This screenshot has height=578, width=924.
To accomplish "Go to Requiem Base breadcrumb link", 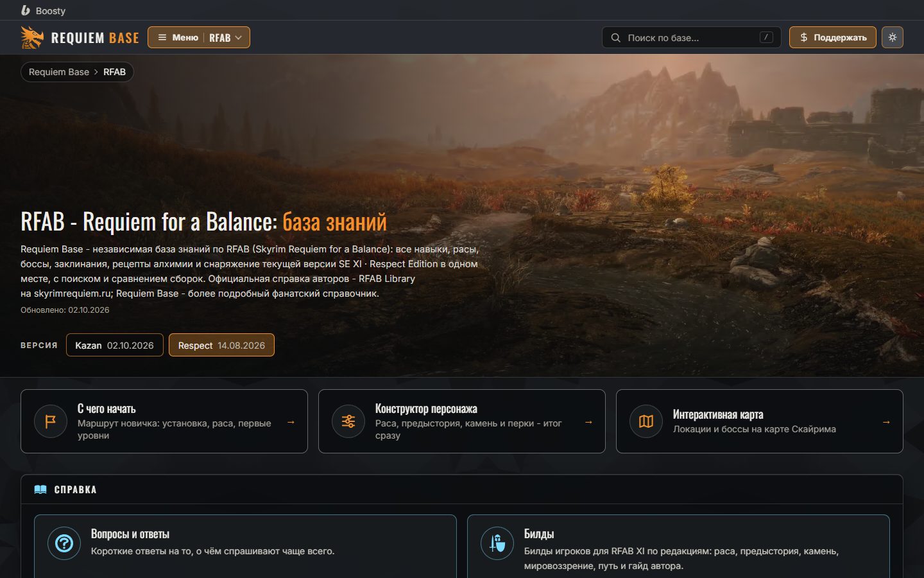I will (x=59, y=72).
